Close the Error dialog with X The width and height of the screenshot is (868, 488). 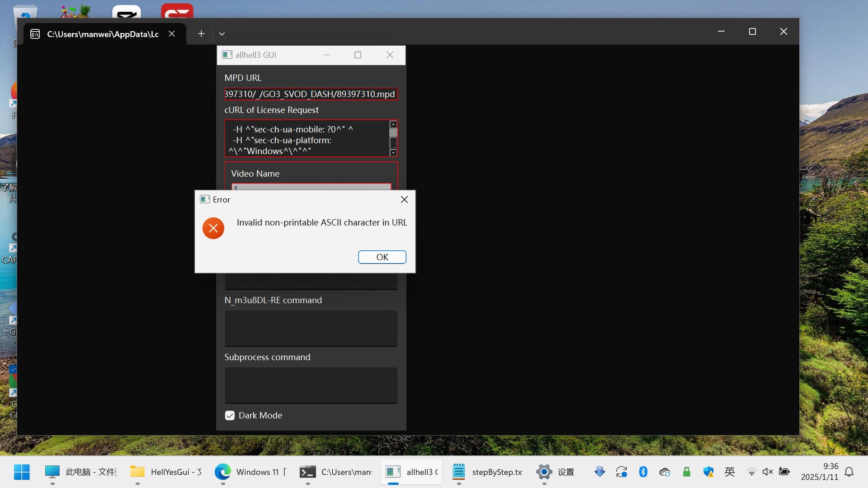(x=404, y=200)
